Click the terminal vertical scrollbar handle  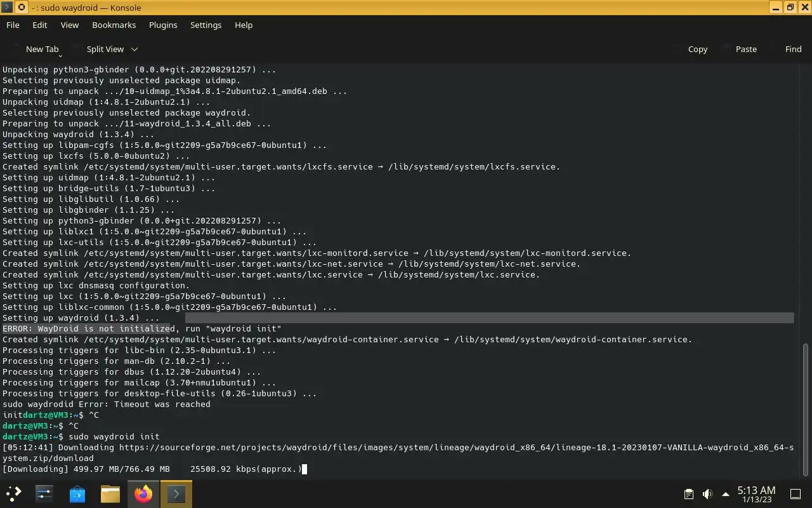806,410
